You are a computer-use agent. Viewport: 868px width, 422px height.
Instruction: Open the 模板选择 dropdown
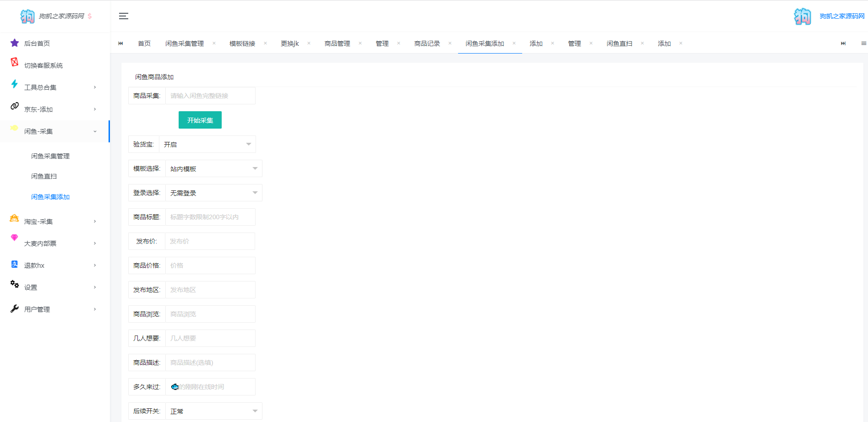213,168
